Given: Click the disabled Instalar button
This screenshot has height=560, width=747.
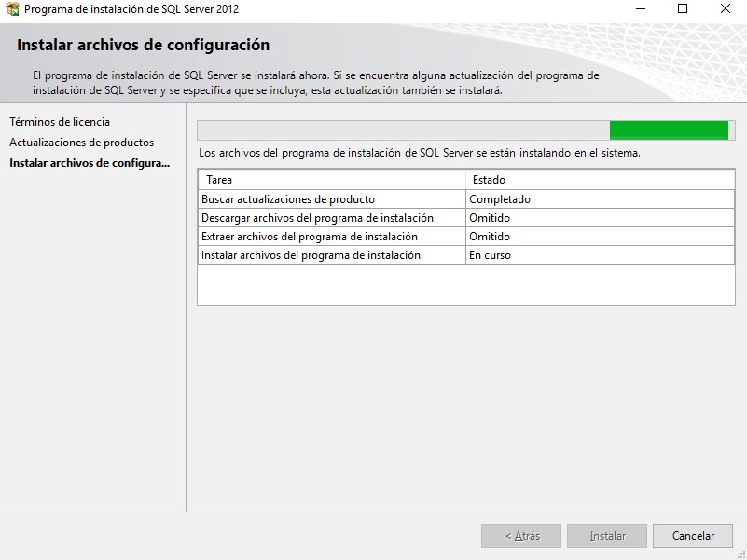Looking at the screenshot, I should pyautogui.click(x=607, y=536).
